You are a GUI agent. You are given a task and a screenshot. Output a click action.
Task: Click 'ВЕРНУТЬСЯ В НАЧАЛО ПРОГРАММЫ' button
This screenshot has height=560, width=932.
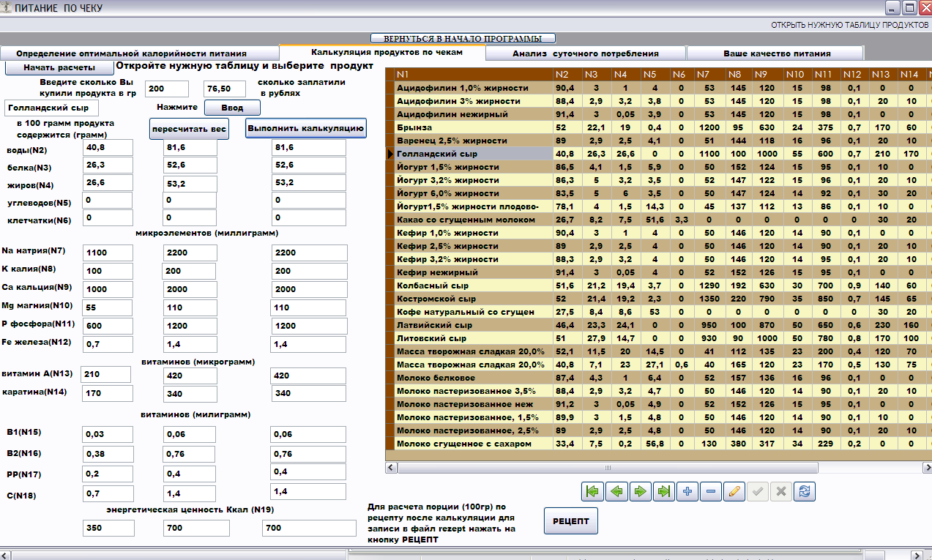462,38
